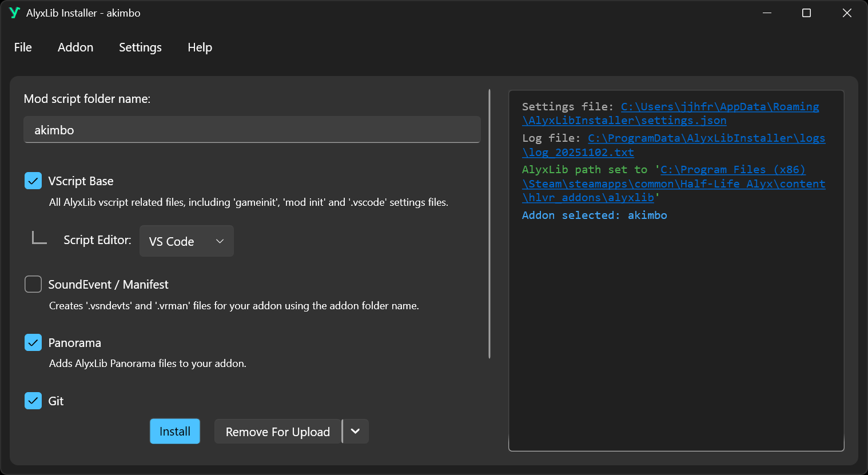Enable the SoundEvent / Manifest checkbox
868x475 pixels.
pos(33,284)
